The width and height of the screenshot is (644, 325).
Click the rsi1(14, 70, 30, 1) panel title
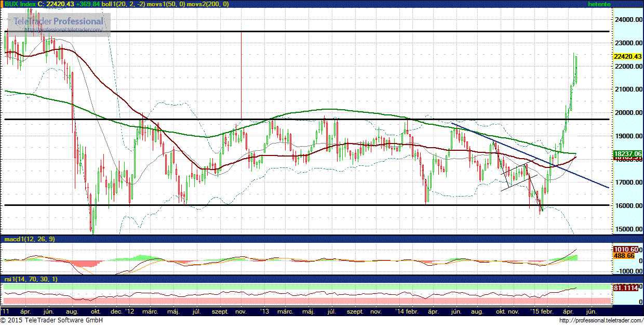[x=31, y=279]
